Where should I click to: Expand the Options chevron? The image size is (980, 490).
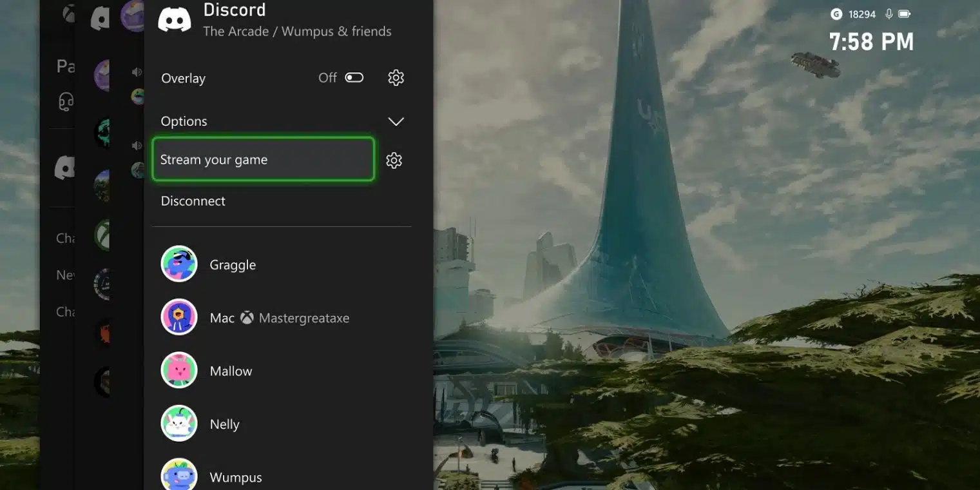click(x=396, y=122)
